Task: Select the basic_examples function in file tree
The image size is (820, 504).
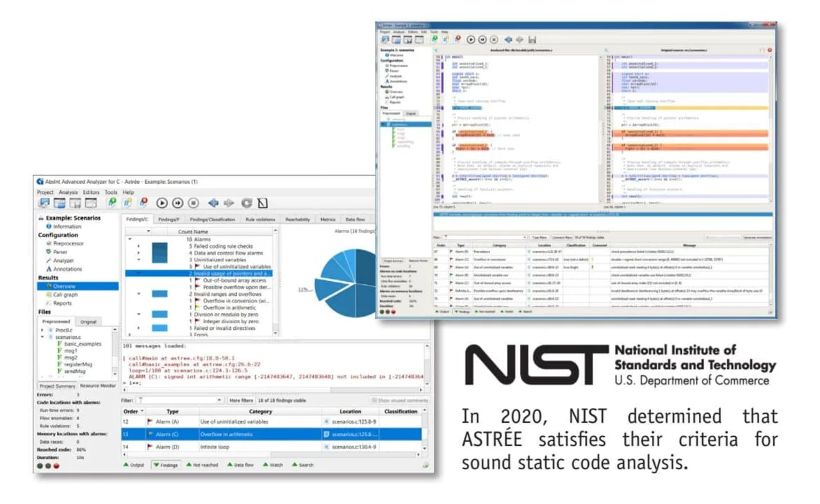Action: (83, 344)
